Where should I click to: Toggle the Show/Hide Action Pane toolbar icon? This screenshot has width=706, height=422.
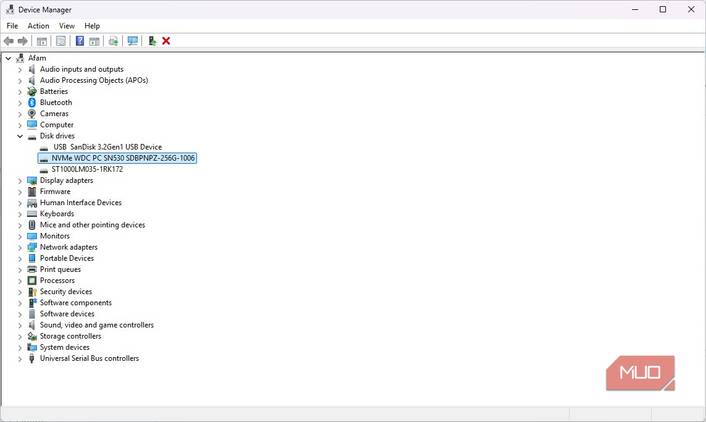click(x=94, y=41)
